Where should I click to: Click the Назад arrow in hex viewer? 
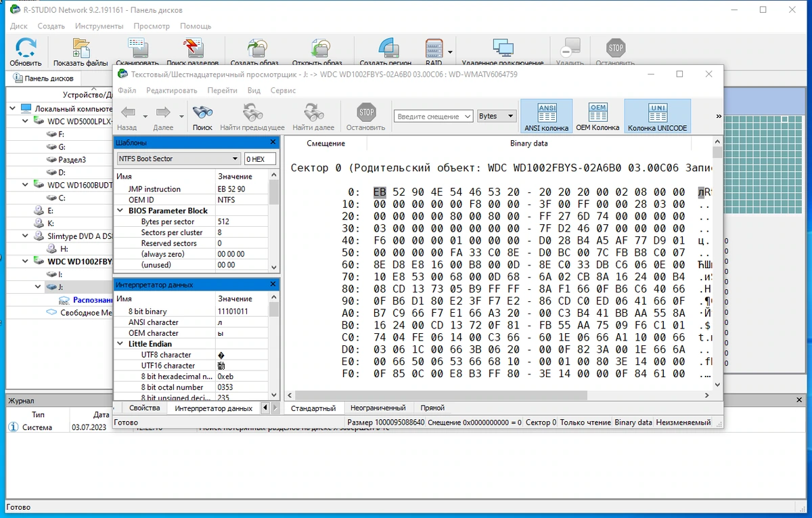coord(128,112)
